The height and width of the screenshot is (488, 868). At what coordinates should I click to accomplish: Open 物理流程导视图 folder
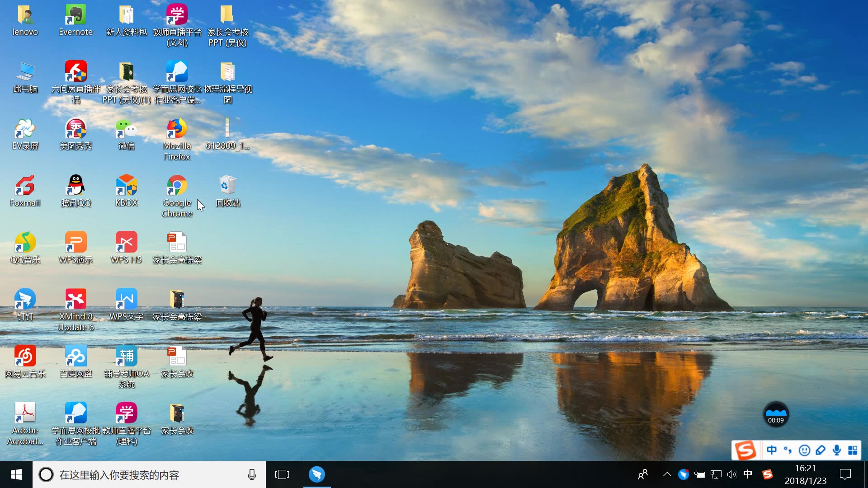tap(228, 83)
